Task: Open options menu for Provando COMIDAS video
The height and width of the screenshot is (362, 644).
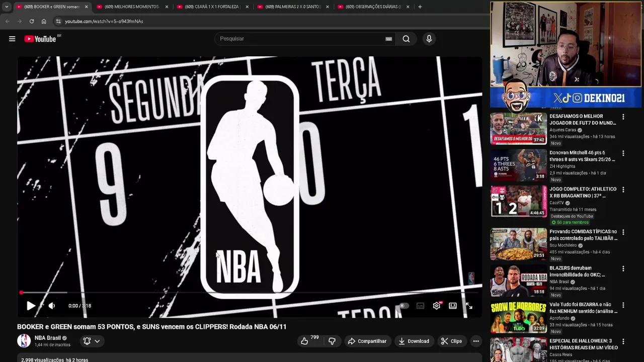Action: pos(623,232)
